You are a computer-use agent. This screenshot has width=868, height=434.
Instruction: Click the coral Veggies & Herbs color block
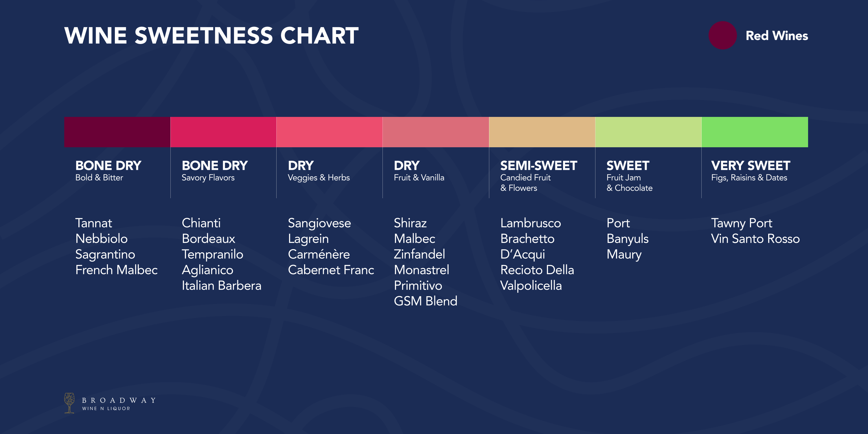pos(330,132)
